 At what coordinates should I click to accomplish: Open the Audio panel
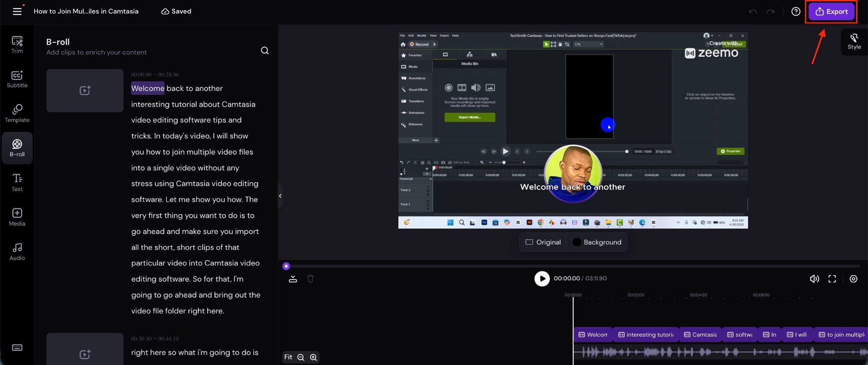[x=17, y=252]
